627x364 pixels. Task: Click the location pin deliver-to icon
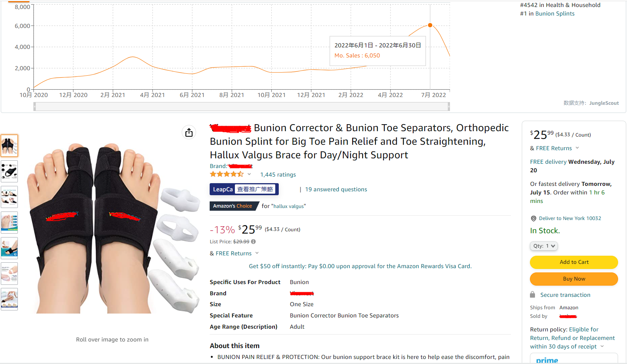coord(533,218)
